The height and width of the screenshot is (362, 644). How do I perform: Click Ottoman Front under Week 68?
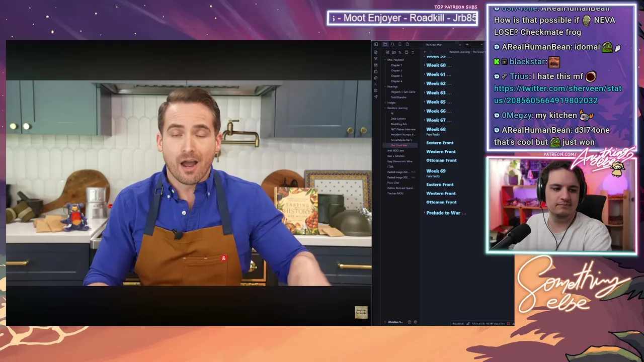441,160
